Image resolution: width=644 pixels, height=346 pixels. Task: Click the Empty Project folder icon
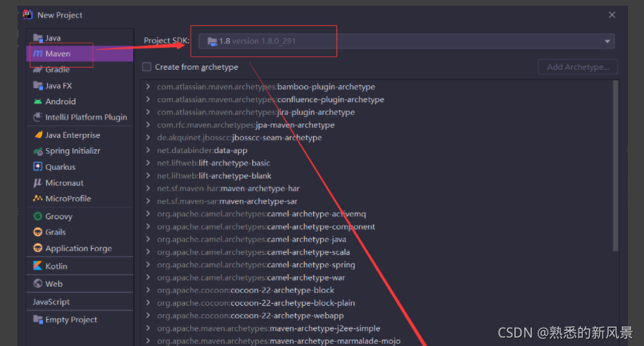click(x=38, y=319)
